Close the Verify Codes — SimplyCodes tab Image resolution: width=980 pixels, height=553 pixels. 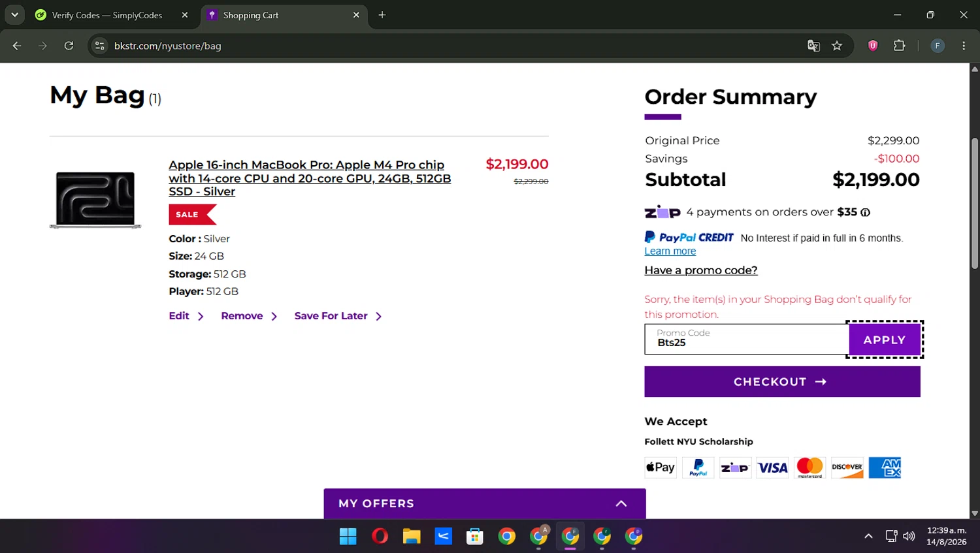coord(185,15)
